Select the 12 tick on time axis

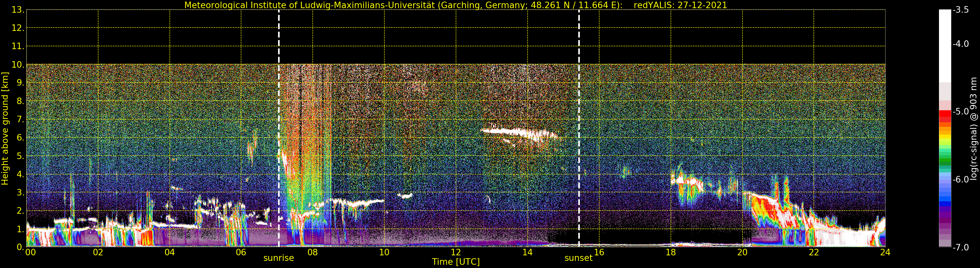tap(456, 252)
